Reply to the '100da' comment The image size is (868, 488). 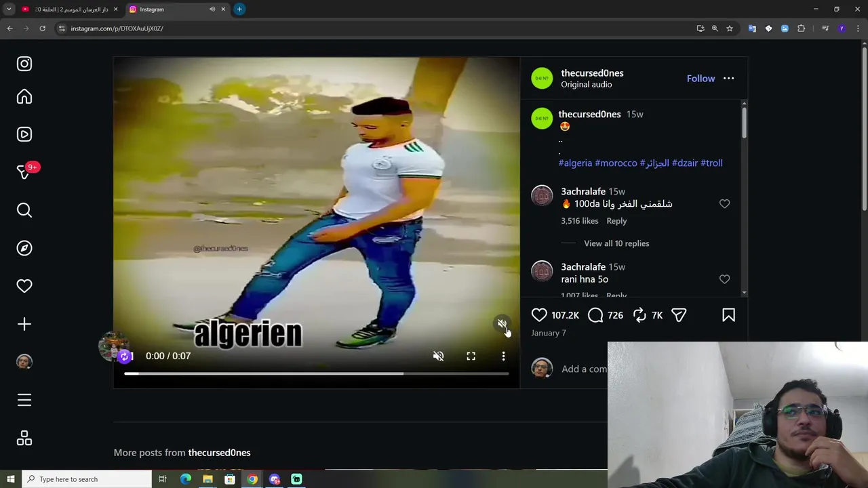[616, 221]
